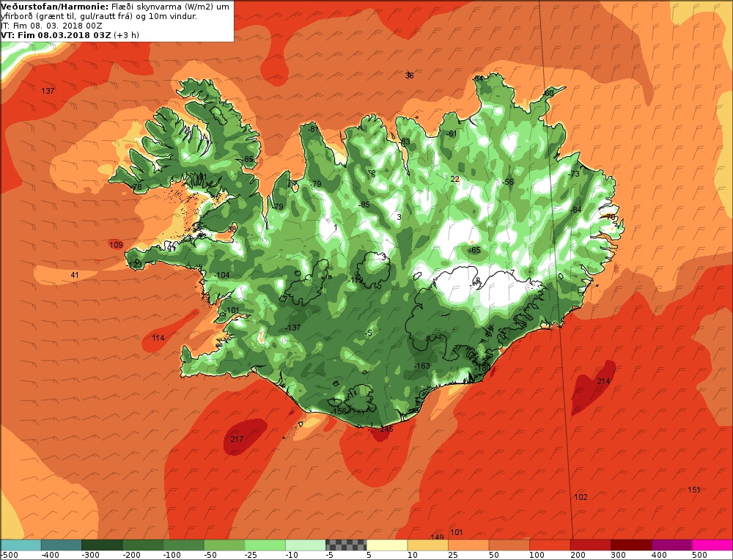The width and height of the screenshot is (733, 560).
Task: Select the dark red 200 to 300 swatch
Action: click(590, 545)
